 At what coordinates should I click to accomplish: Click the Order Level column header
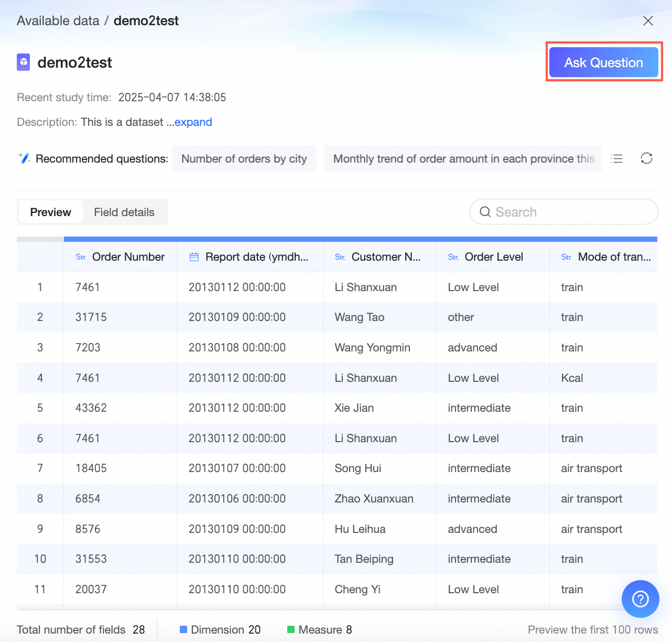pos(494,257)
